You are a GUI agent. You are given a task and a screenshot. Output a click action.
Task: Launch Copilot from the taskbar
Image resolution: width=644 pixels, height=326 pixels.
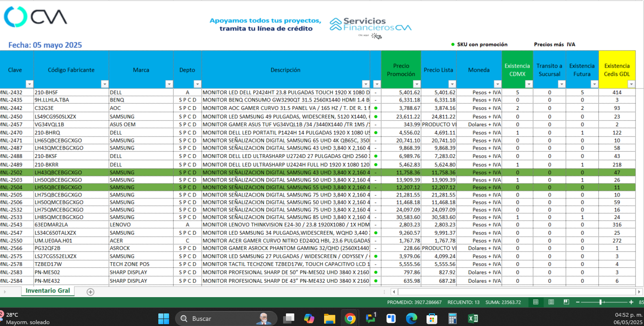309,319
